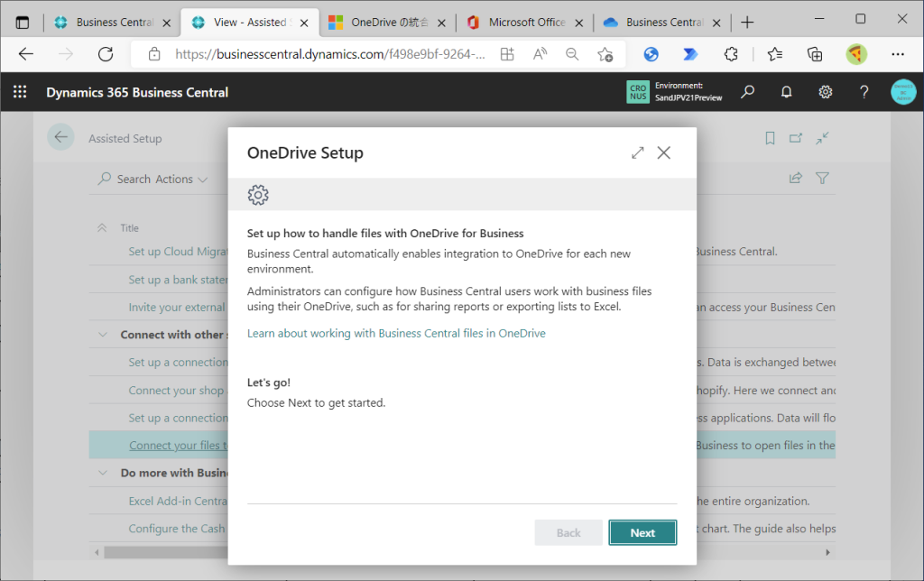Close the View - Assisted Setup tab
Screen dimensions: 924x581
304,23
